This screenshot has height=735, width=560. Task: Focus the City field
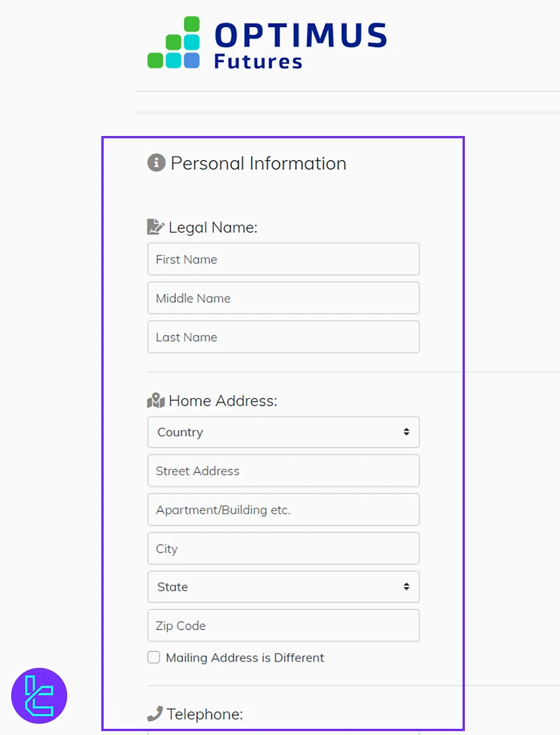(x=283, y=549)
